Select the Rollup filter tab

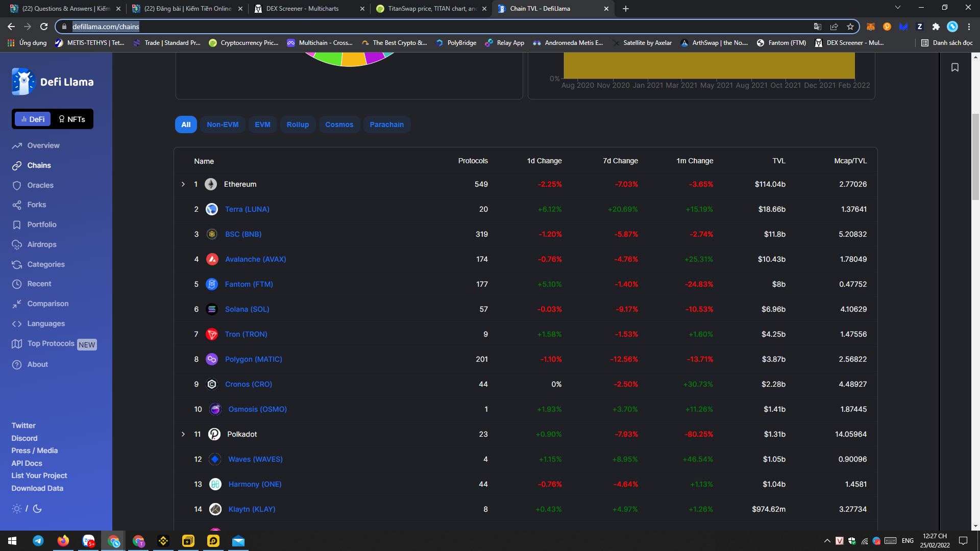(x=298, y=124)
